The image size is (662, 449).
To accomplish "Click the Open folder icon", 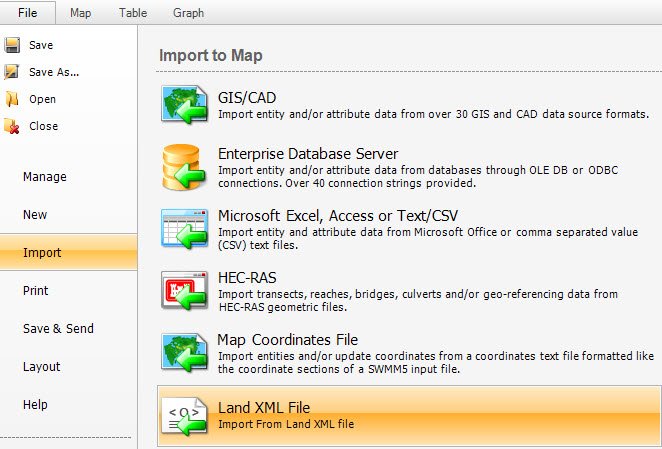I will tap(12, 99).
